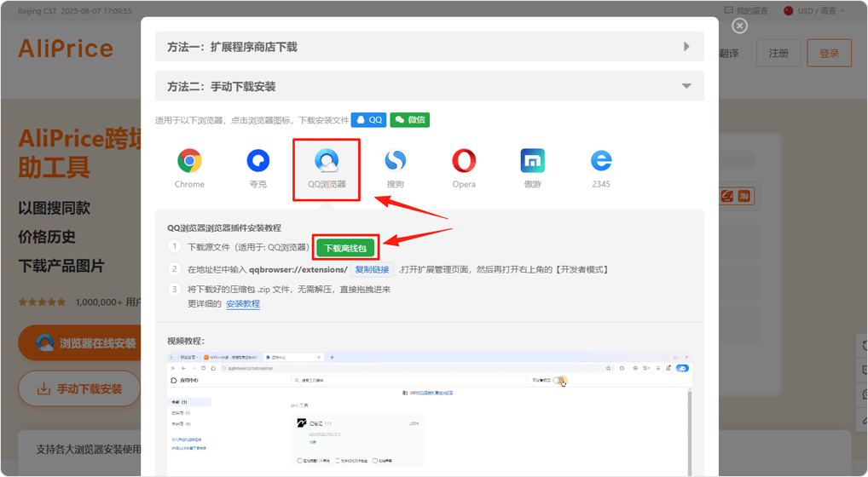Collapse 方法二 手动下载安装 section
This screenshot has width=868, height=477.
coord(430,86)
